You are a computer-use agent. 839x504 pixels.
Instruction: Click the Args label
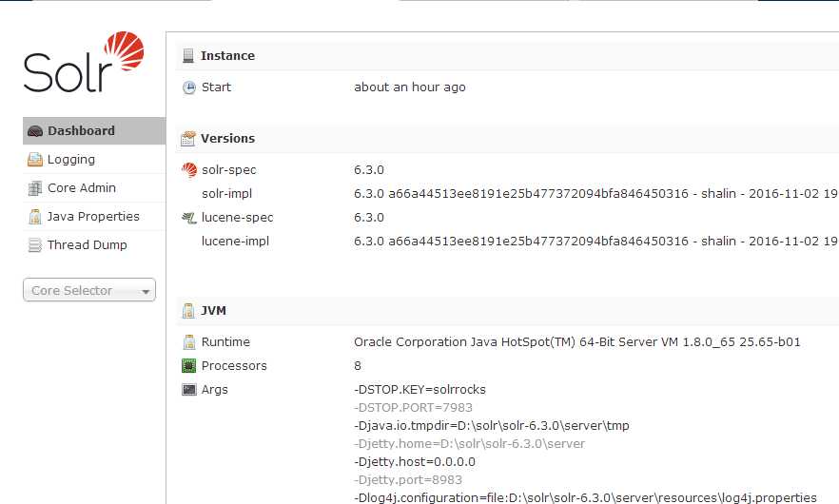(x=215, y=390)
